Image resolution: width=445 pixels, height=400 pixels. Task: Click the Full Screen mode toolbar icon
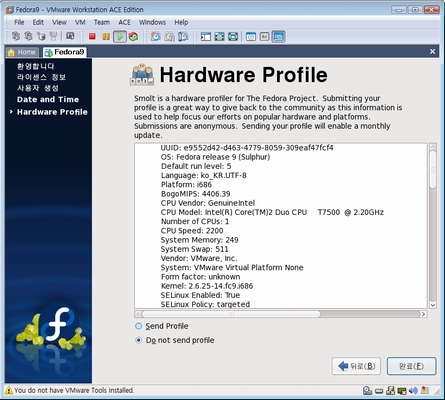219,36
